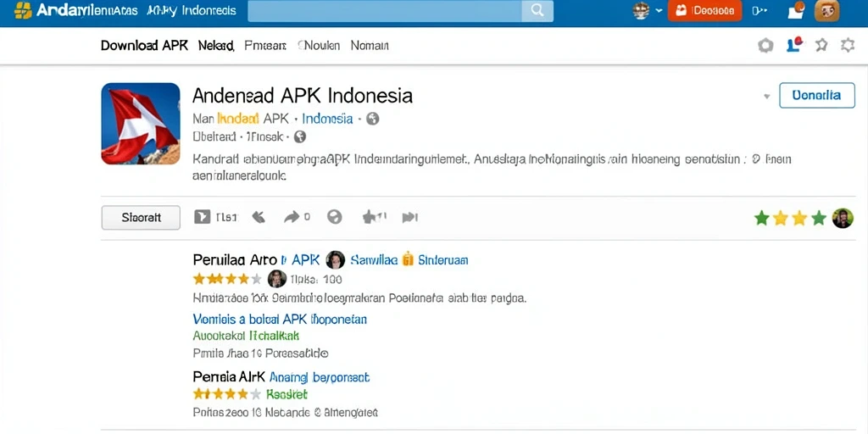Open the Pemeia AIrK result title
The height and width of the screenshot is (434, 868).
point(228,377)
